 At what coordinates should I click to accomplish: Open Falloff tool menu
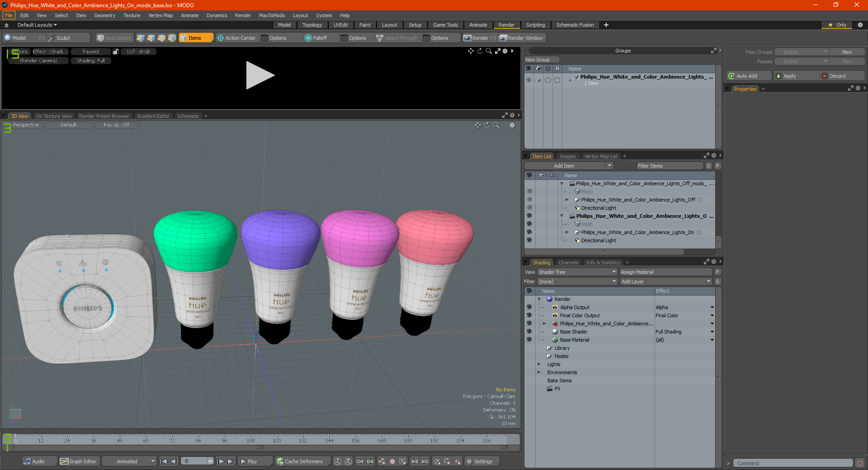320,38
